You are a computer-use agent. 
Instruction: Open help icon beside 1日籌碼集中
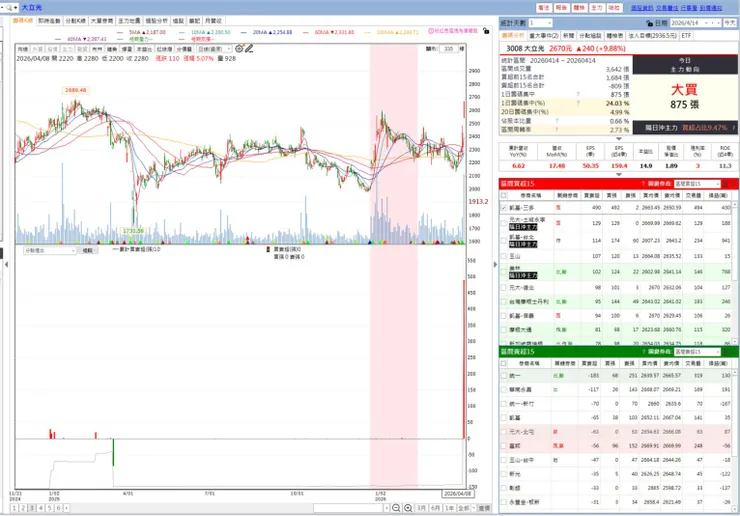(x=578, y=94)
